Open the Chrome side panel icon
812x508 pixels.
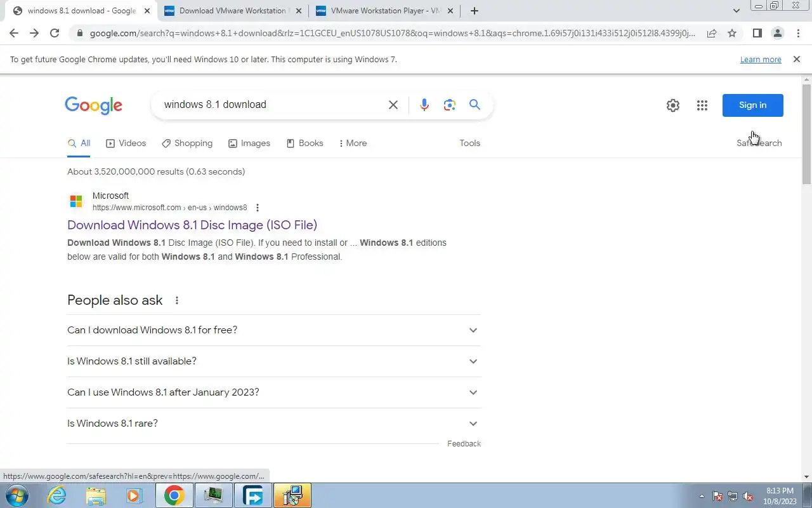[757, 33]
